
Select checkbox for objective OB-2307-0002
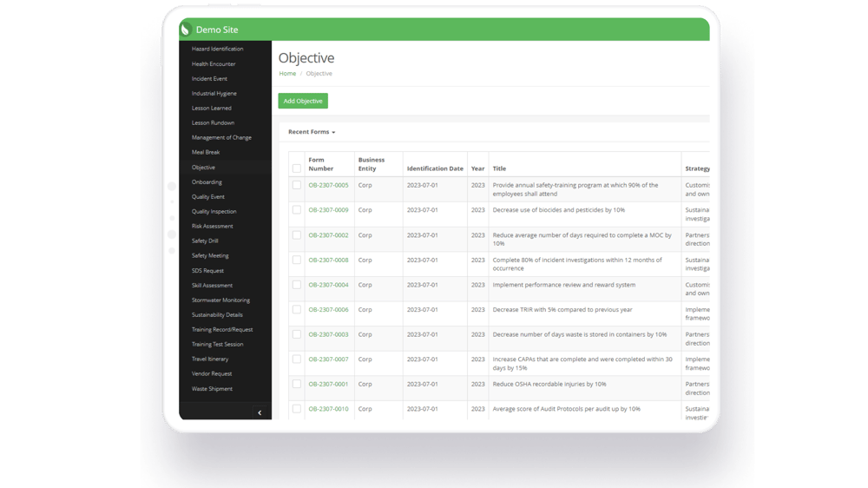(x=297, y=235)
